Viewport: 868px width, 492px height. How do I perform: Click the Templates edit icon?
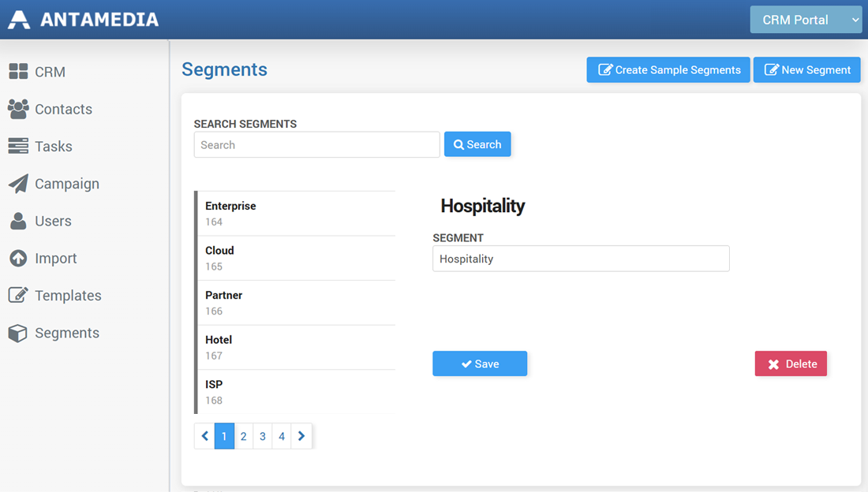[x=18, y=296]
